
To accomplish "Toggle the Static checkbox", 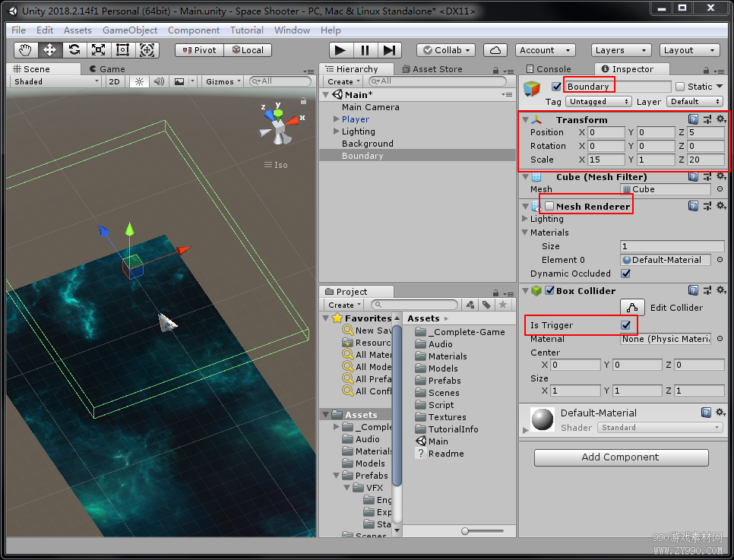I will [x=680, y=87].
